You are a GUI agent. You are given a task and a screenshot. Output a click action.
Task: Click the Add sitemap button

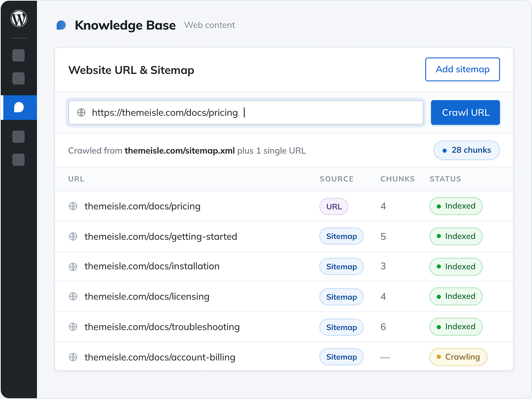(463, 69)
